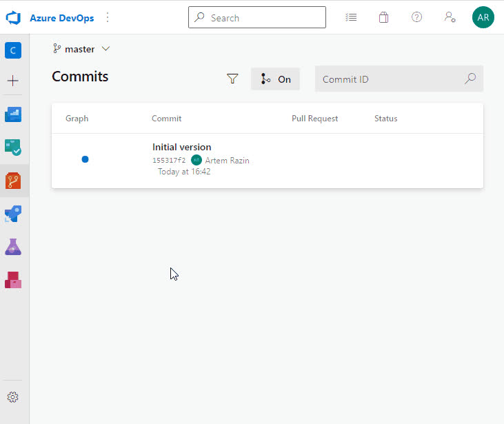Screen dimensions: 504x424
Task: Open the work items list icon
Action: click(x=351, y=17)
